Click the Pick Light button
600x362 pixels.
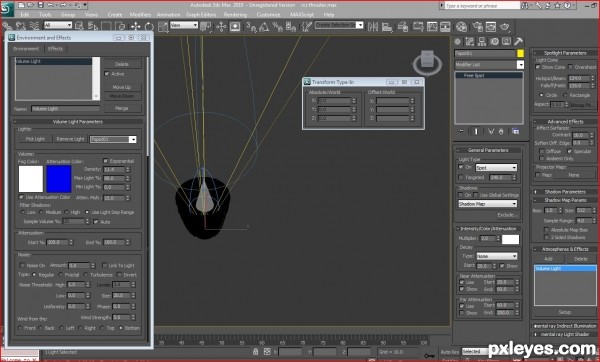click(35, 139)
